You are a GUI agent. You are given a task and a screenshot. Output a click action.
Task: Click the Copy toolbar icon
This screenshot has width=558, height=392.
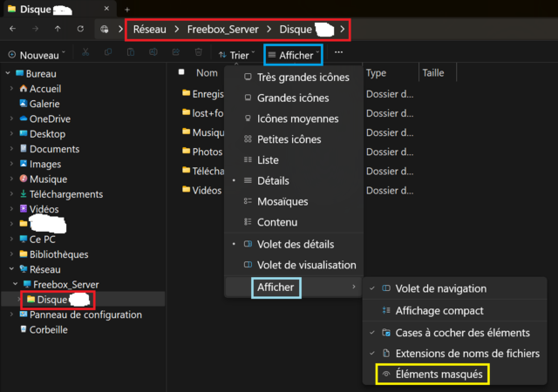point(108,52)
